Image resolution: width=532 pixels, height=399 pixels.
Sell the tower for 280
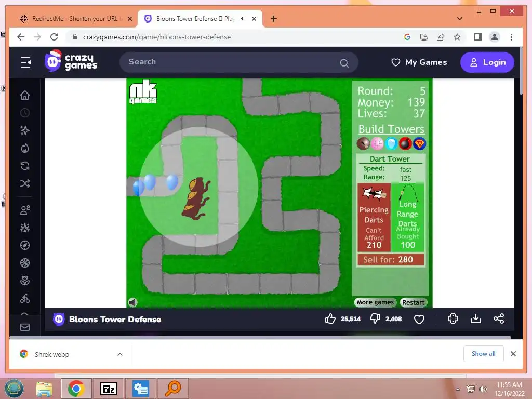391,260
